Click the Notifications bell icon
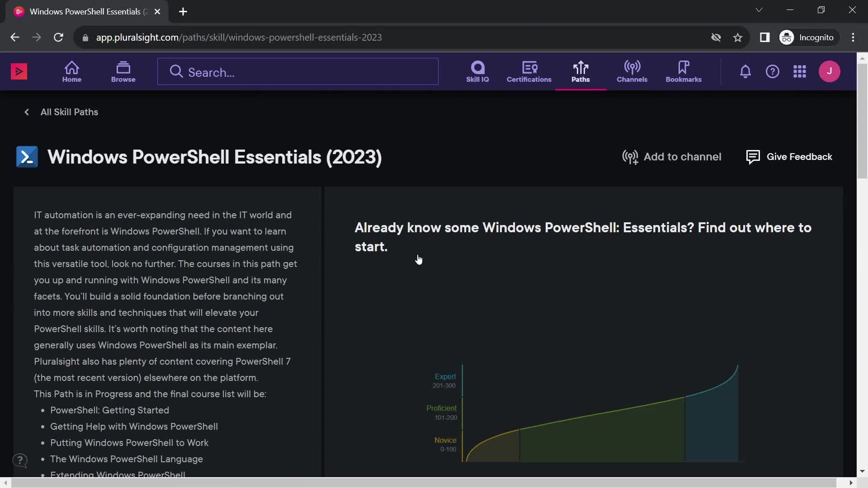The image size is (868, 488). click(x=745, y=71)
